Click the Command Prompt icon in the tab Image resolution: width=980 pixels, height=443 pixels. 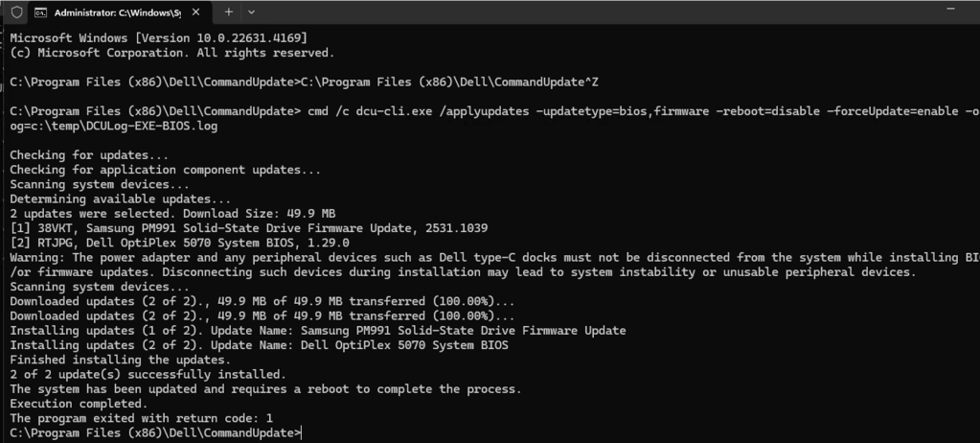point(41,12)
